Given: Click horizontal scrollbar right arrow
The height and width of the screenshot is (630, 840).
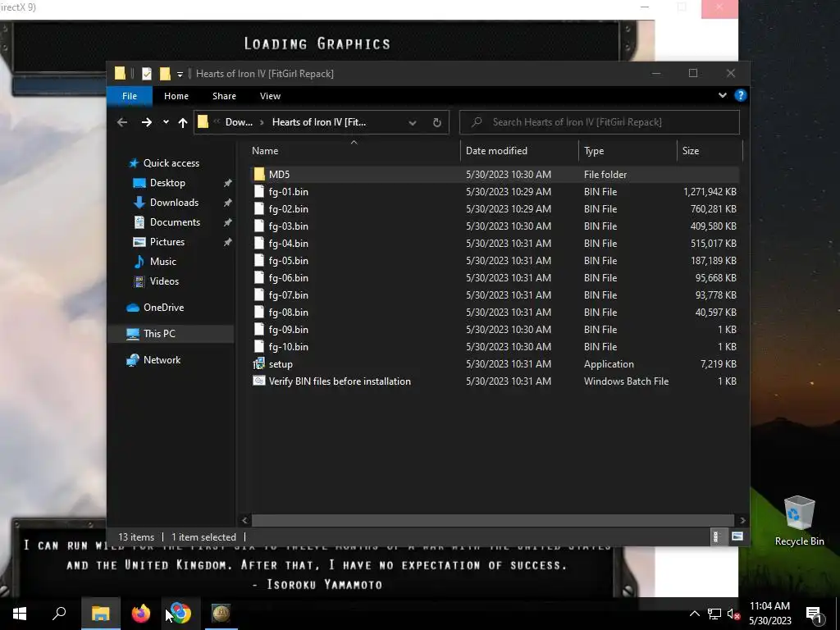Looking at the screenshot, I should [x=742, y=519].
